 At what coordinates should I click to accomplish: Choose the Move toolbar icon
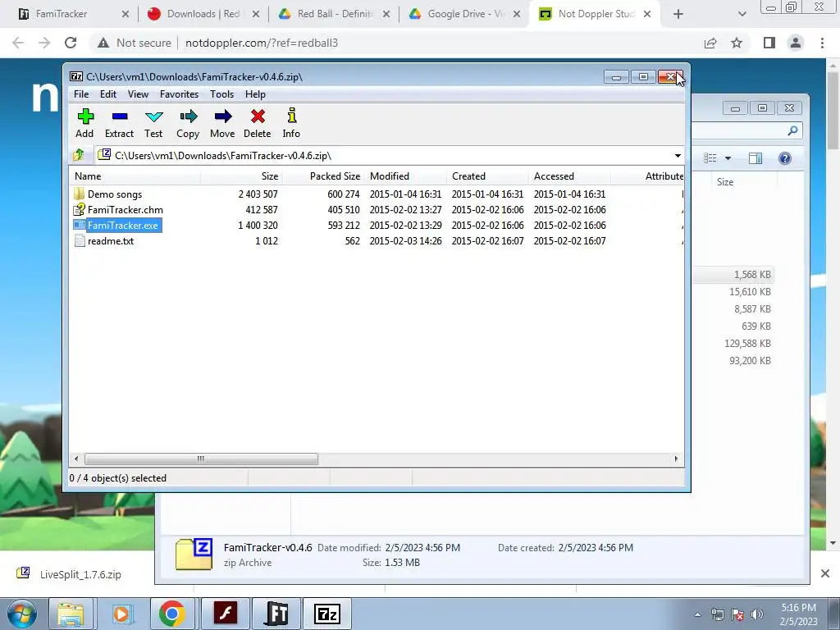222,123
